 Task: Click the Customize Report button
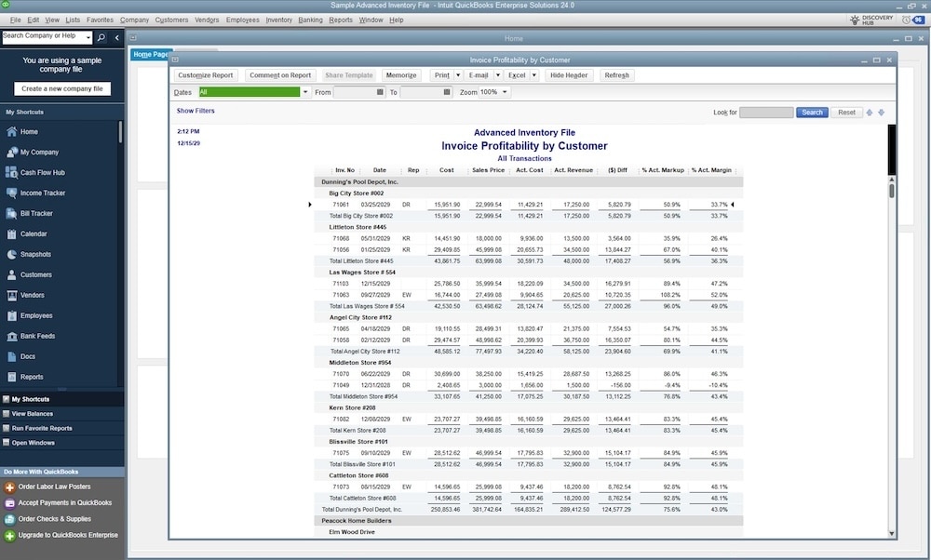(206, 75)
